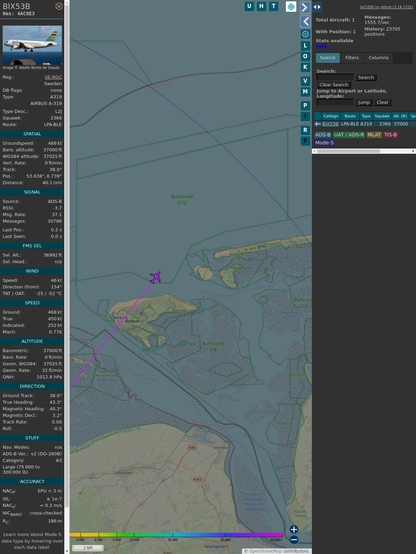Click the aircraft photo thumbnail

click(x=32, y=45)
